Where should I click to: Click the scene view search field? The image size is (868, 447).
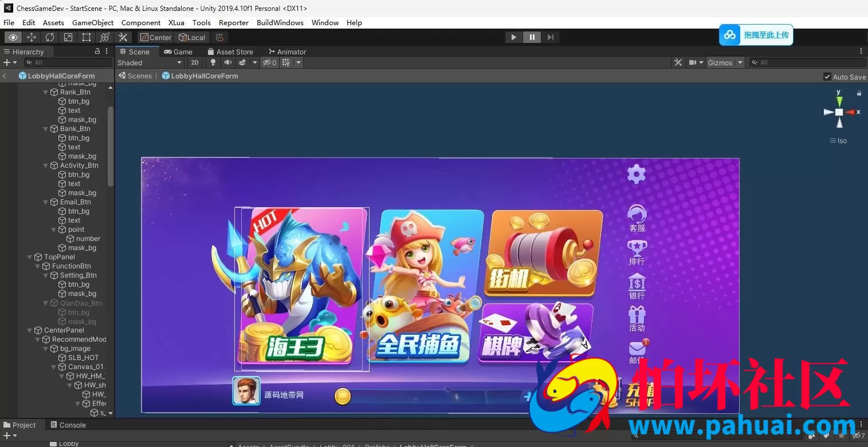pyautogui.click(x=808, y=62)
